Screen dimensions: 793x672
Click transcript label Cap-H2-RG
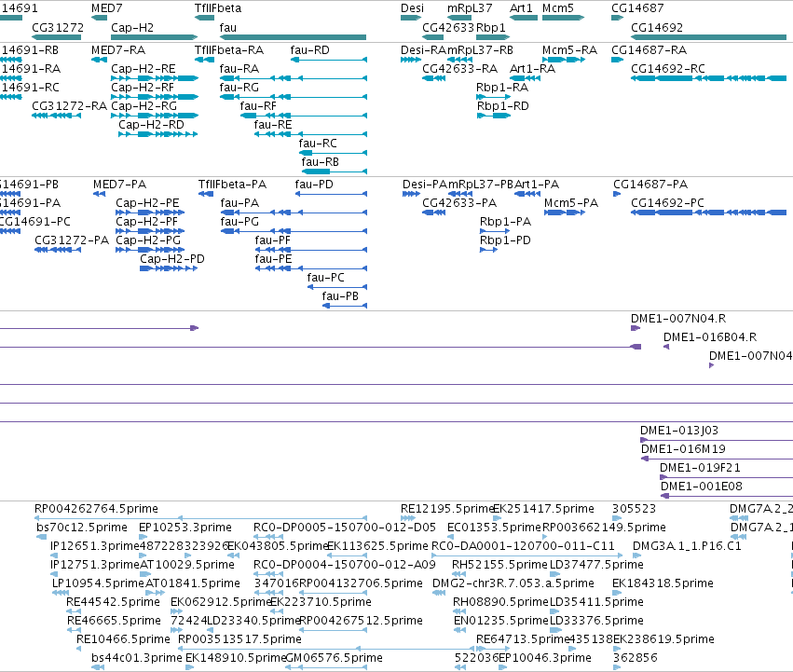pos(144,106)
